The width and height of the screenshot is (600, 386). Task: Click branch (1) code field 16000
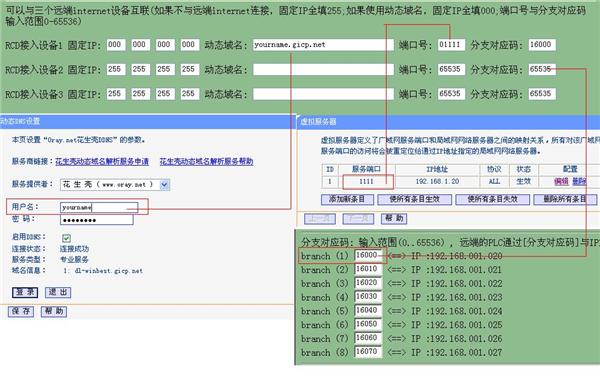[368, 255]
